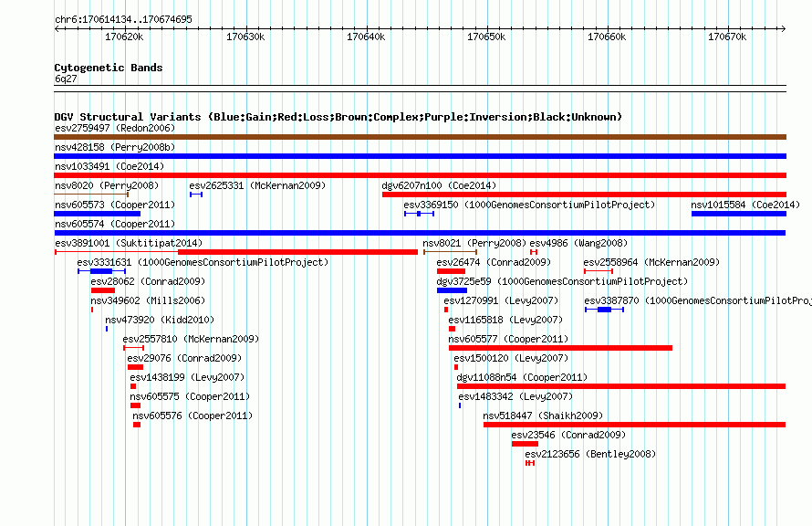Click the esv28062 (Conrad2009) label
Viewport: 812px width, 526px height.
pos(148,281)
